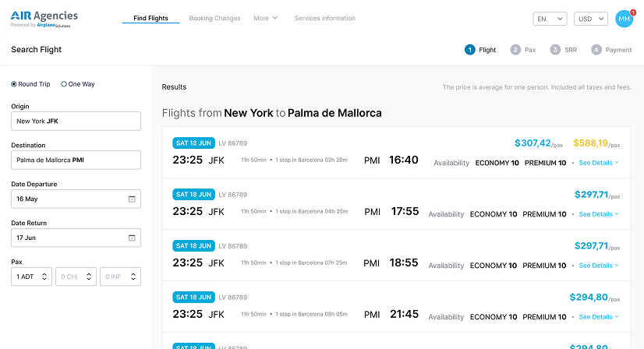Expand the More menu
Viewport: 644px width, 349px height.
[x=265, y=19]
